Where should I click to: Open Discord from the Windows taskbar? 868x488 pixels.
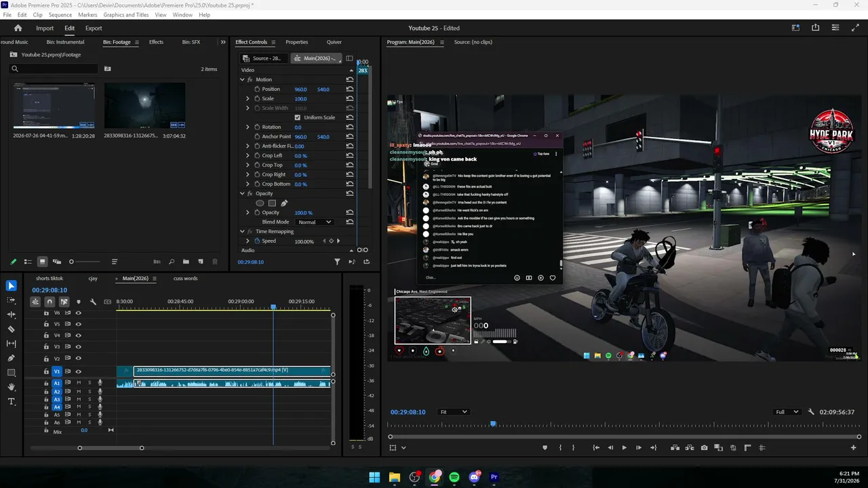(474, 477)
